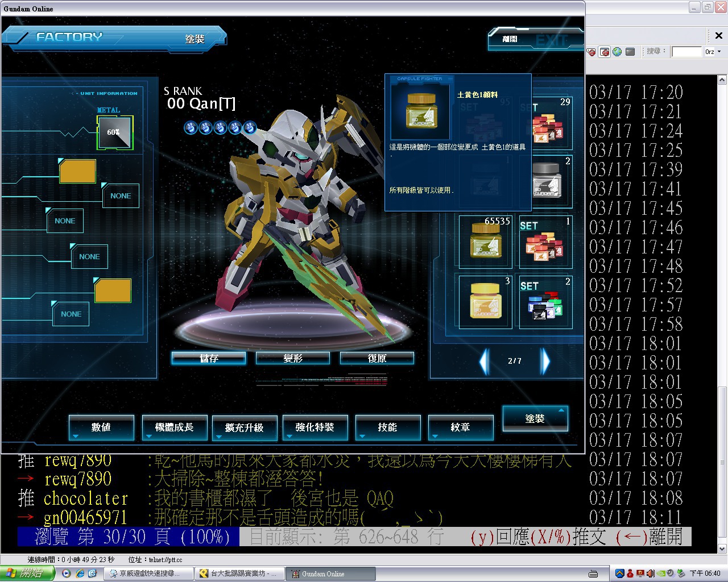The height and width of the screenshot is (582, 728).
Task: Open the Orz search dropdown arrow
Action: (719, 52)
